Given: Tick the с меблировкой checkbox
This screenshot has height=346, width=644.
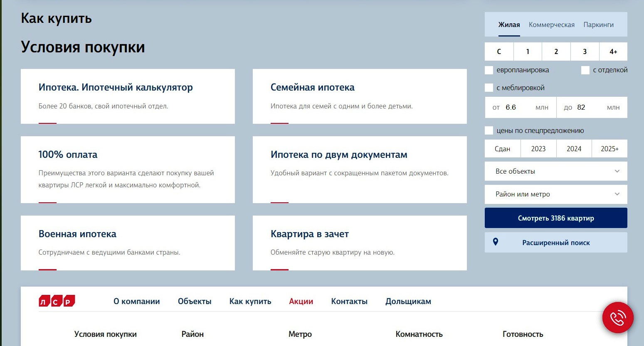Looking at the screenshot, I should point(489,88).
